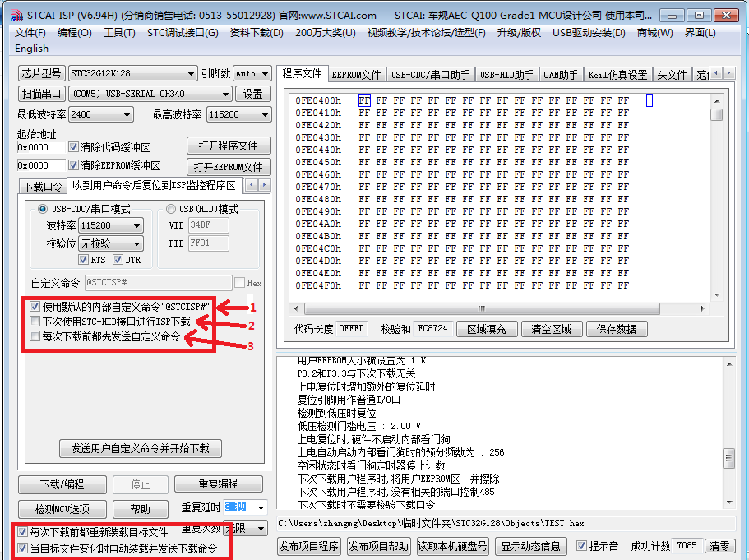Open 文件(F) menu
749x560 pixels.
tap(30, 33)
